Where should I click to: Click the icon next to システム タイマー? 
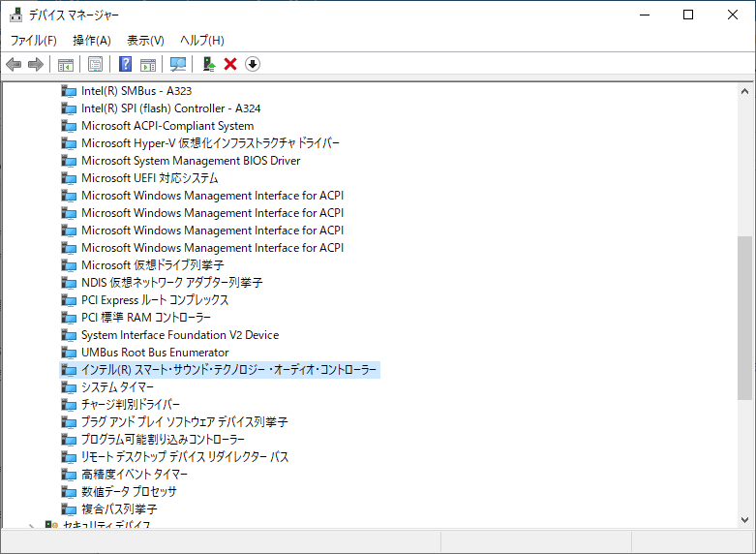coord(69,387)
